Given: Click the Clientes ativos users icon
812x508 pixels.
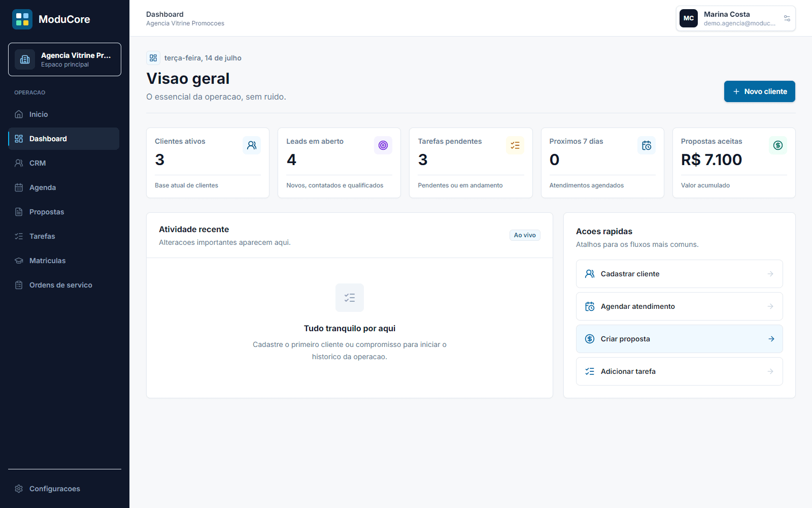Looking at the screenshot, I should 252,145.
